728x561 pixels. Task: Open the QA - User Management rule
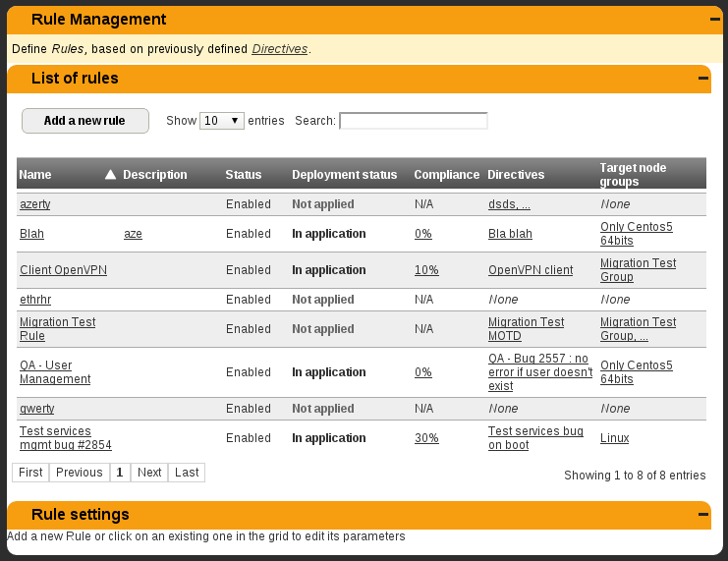tap(55, 372)
